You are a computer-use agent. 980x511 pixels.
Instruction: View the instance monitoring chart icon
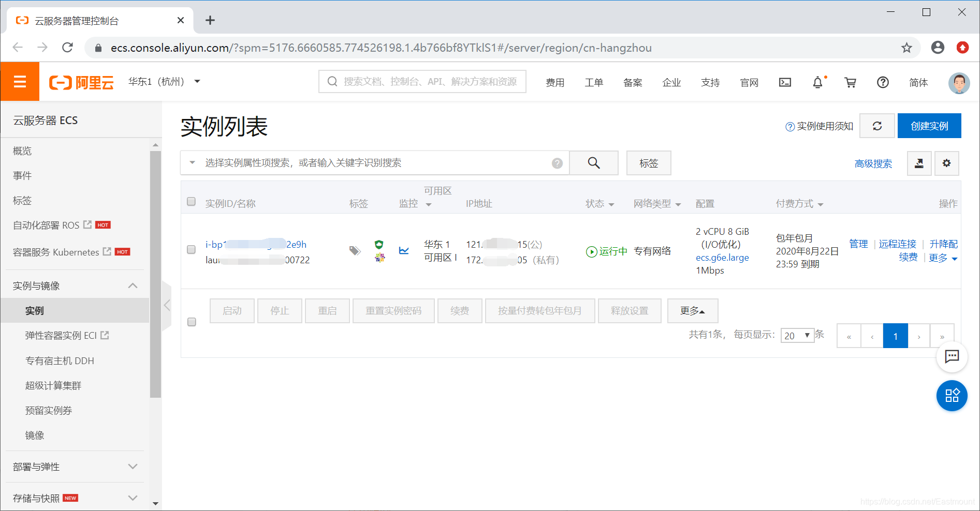[x=404, y=251]
